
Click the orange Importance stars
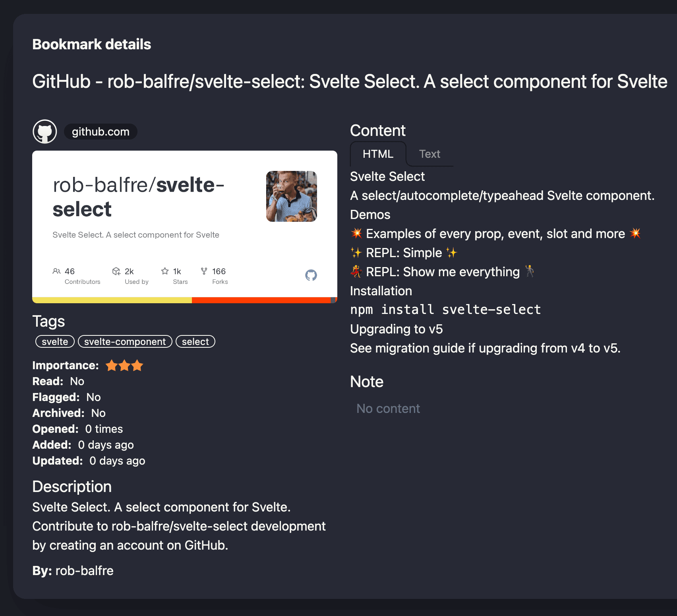pyautogui.click(x=124, y=366)
